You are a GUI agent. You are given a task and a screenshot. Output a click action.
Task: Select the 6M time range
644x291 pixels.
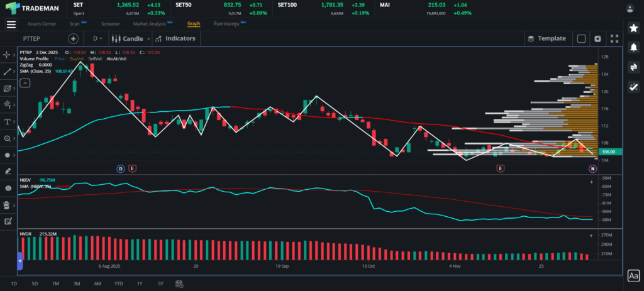point(97,283)
